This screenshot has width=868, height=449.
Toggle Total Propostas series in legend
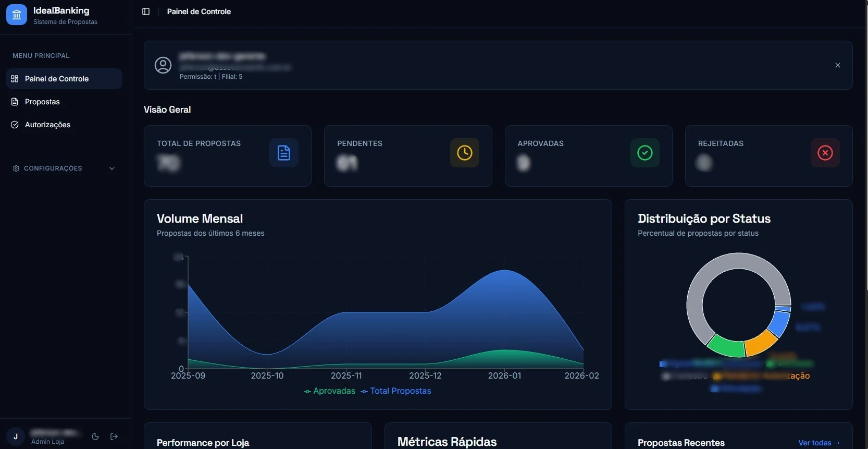(396, 391)
